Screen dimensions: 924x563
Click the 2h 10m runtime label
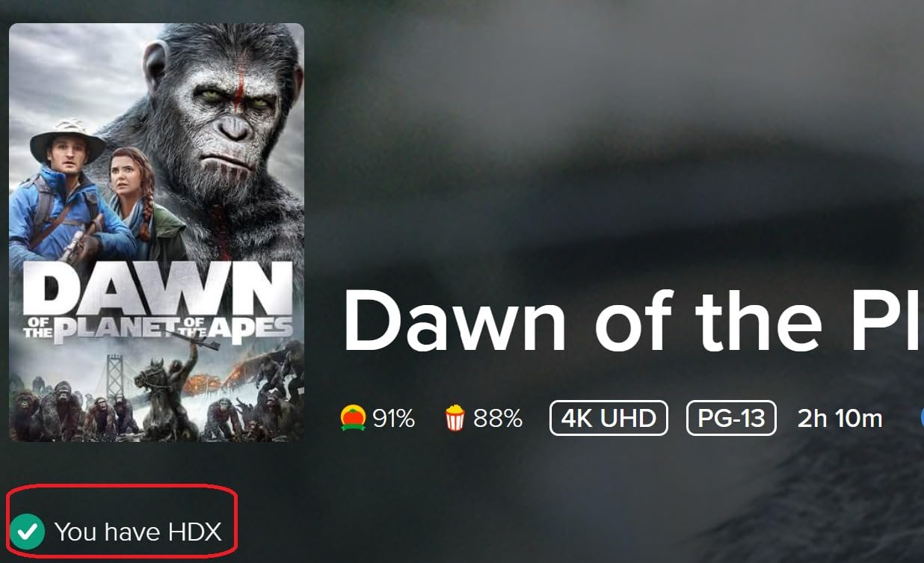[840, 419]
